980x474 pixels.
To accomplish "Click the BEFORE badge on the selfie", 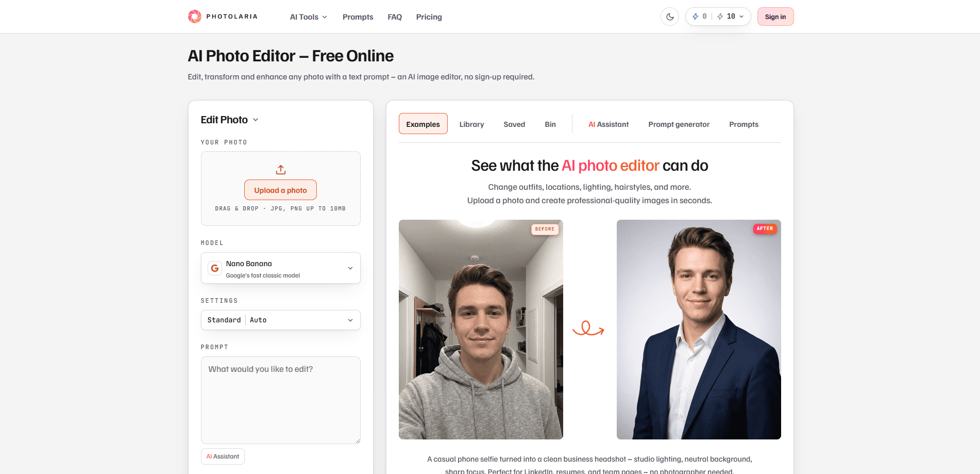I will tap(545, 229).
